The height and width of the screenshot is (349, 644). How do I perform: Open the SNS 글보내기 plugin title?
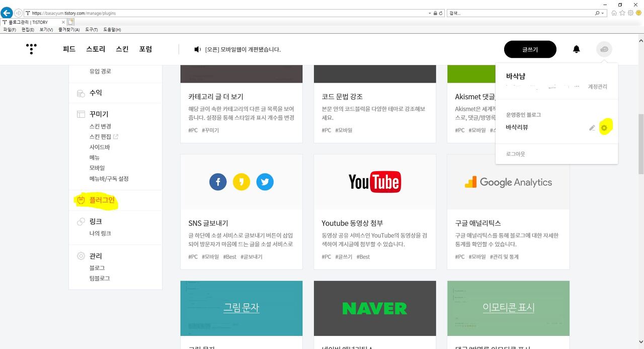click(208, 223)
